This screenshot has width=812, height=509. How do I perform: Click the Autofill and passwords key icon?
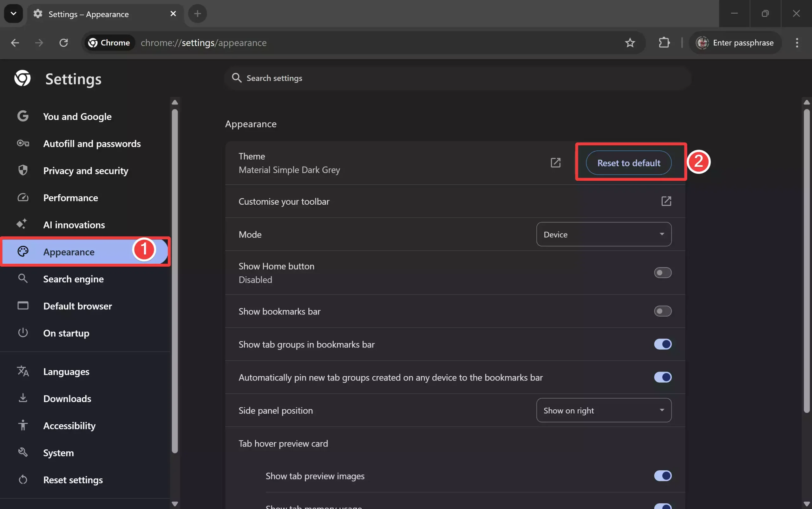point(23,143)
